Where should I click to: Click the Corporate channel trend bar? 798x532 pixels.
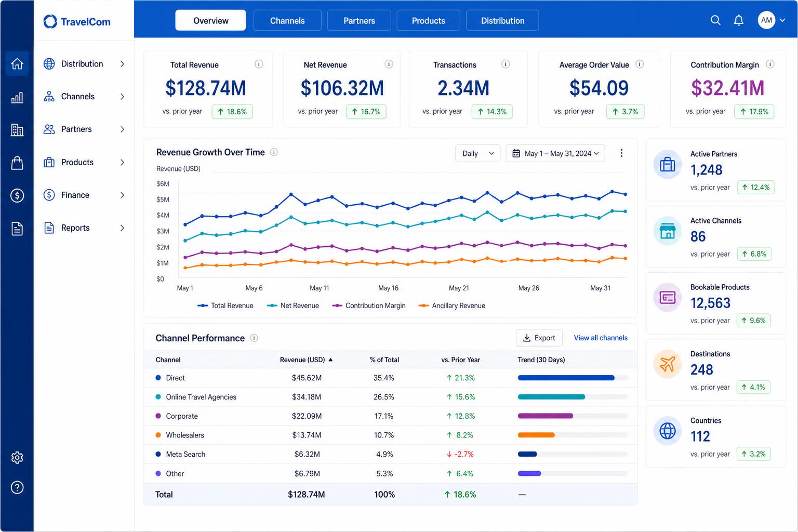click(x=573, y=416)
